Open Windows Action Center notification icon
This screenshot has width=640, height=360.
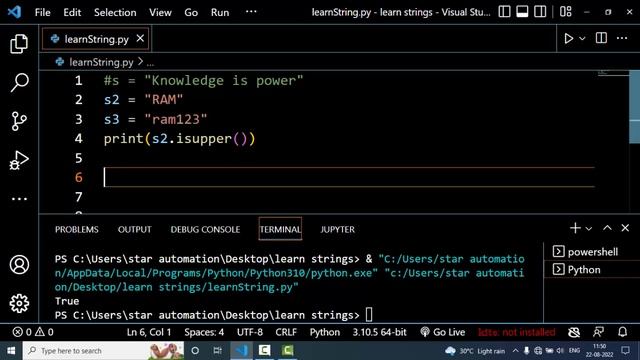point(625,350)
